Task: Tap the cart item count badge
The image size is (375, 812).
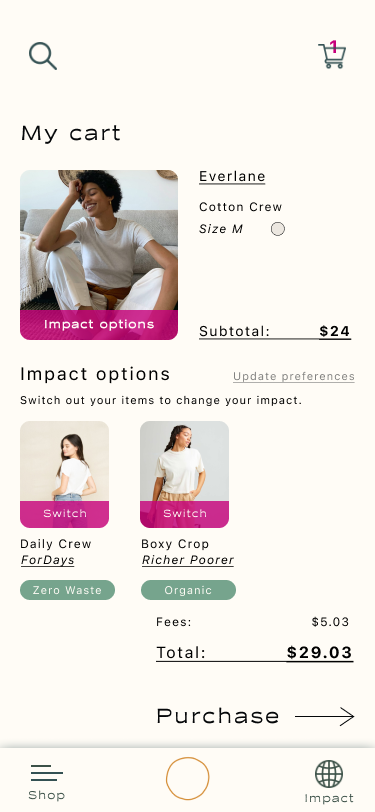Action: tap(334, 48)
